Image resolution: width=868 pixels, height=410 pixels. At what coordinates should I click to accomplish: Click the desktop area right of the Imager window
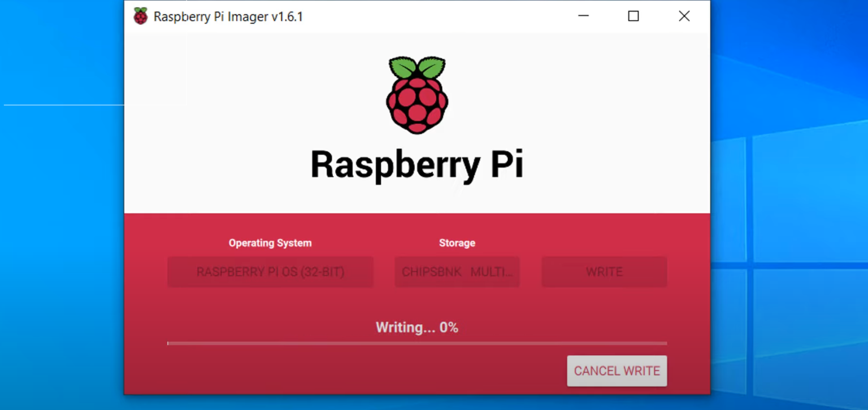click(791, 226)
